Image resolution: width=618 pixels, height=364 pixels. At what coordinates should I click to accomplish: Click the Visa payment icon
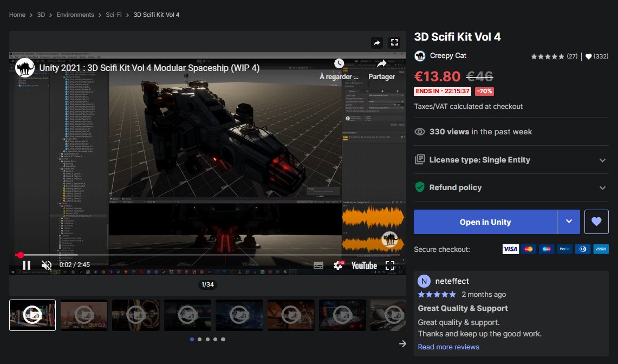pyautogui.click(x=510, y=249)
